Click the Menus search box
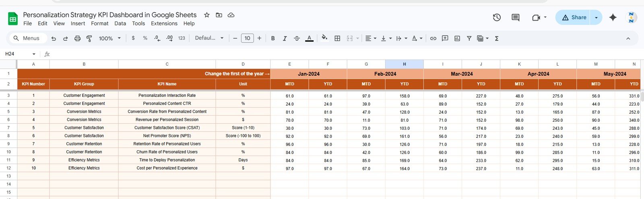Screen dimensions: 644x199 (27, 38)
